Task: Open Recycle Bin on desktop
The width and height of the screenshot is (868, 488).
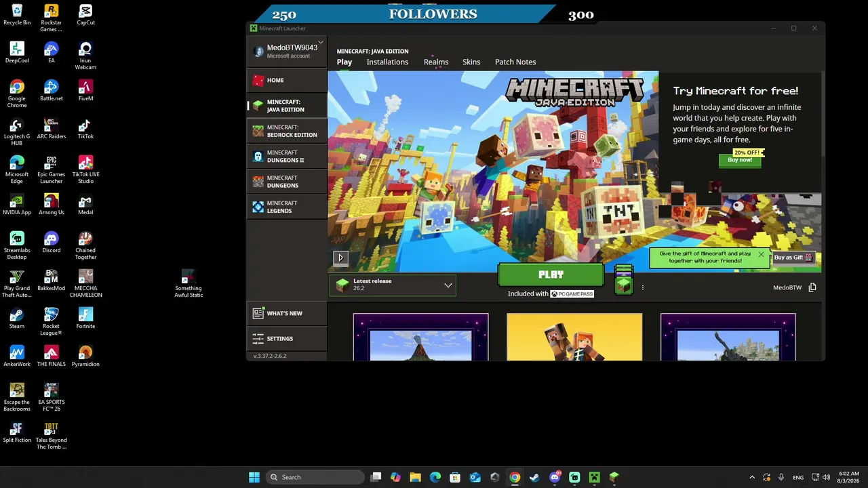Action: (17, 15)
